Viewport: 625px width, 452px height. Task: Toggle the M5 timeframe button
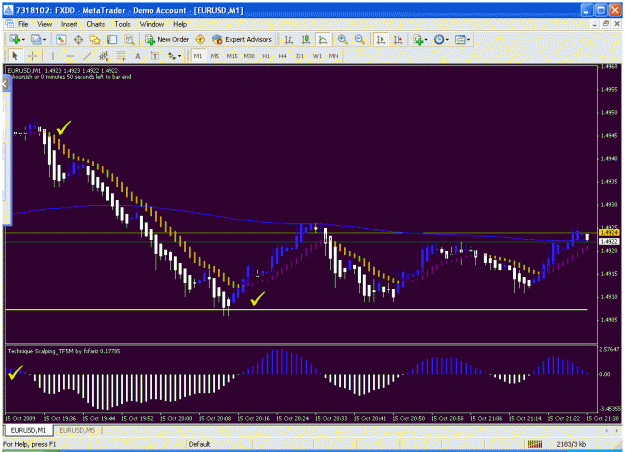click(215, 56)
